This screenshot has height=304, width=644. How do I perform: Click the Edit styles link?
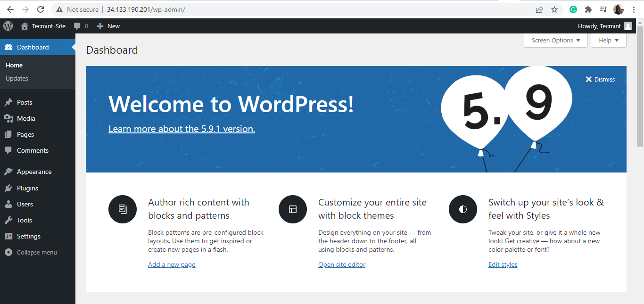coord(503,264)
